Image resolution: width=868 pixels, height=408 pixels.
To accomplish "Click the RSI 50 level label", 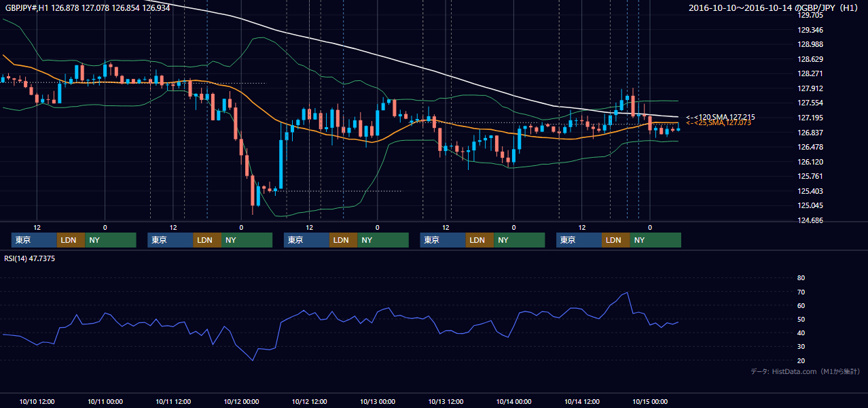I will pyautogui.click(x=801, y=319).
